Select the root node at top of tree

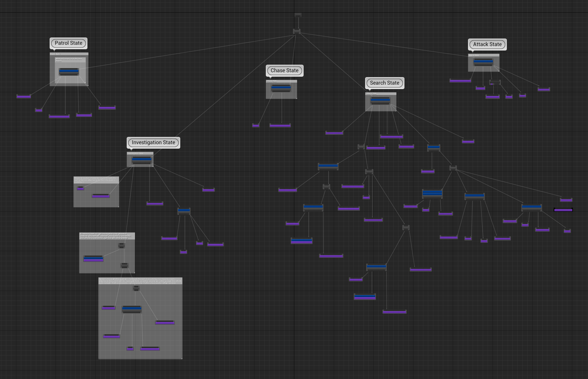[298, 15]
